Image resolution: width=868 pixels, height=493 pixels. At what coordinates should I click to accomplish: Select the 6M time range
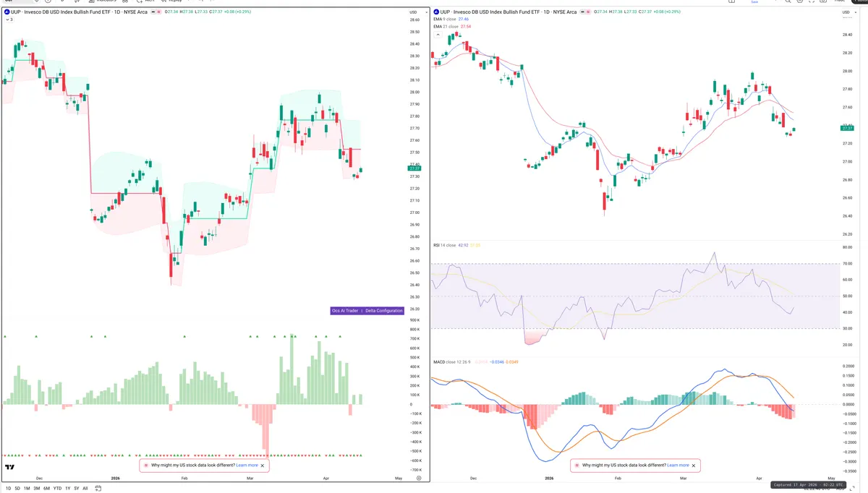click(x=47, y=489)
